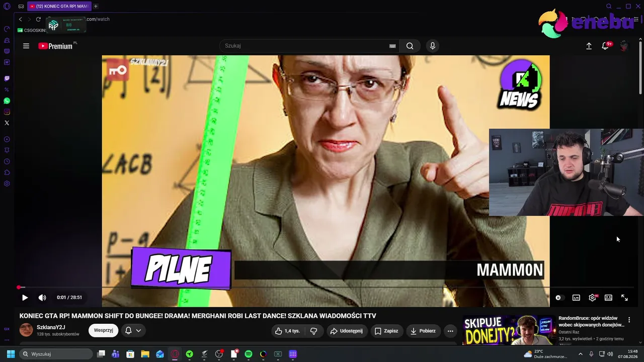Click the Wesprzyj button
This screenshot has height=362, width=644.
(x=104, y=331)
